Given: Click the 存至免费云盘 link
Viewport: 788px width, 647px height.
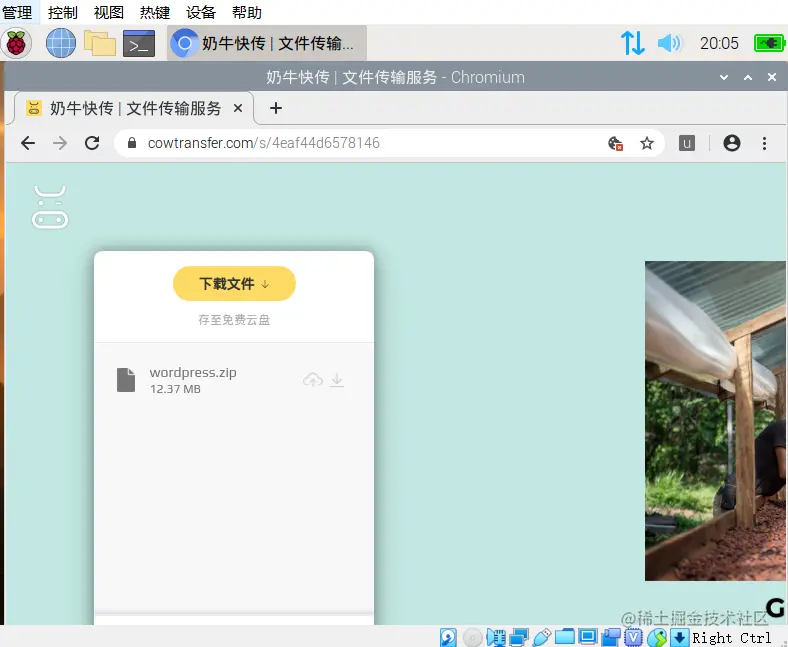Looking at the screenshot, I should (234, 320).
